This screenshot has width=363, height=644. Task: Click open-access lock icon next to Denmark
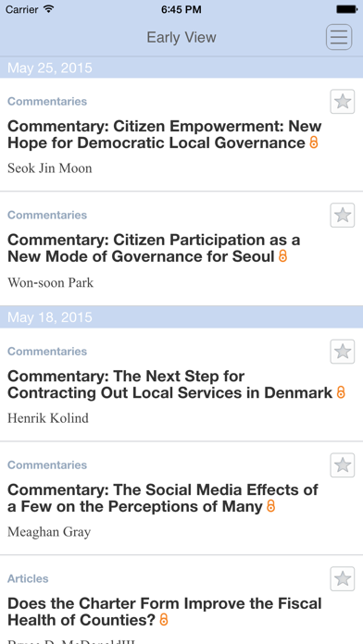click(x=341, y=392)
